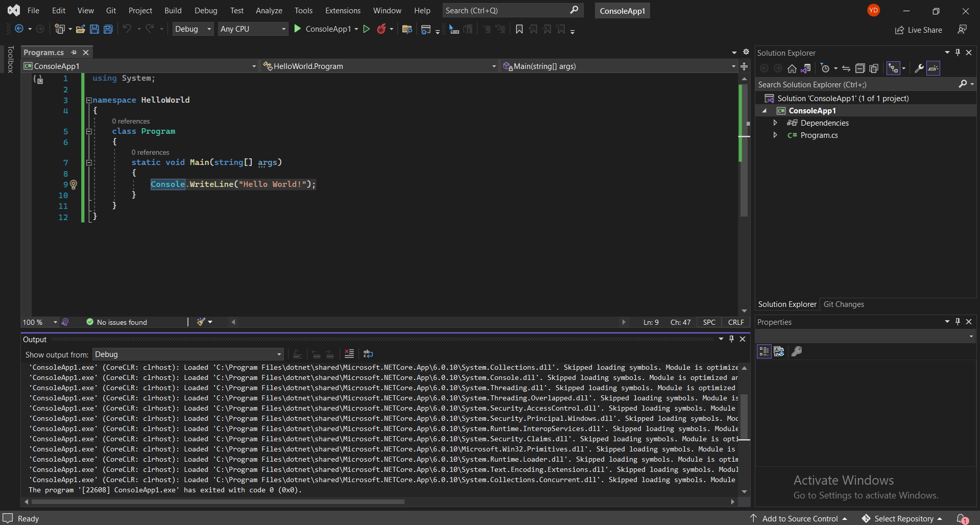980x525 pixels.
Task: Open the Main(string[] args) member dropdown
Action: [618, 66]
